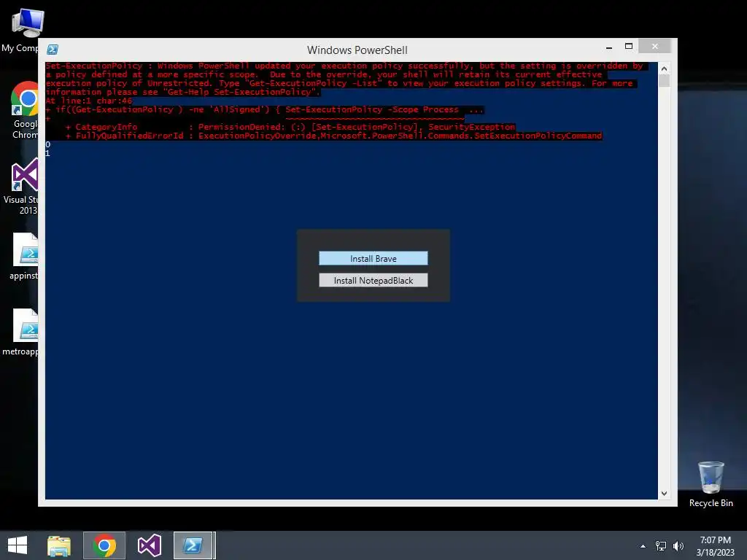Select the My Computer desktop icon
Image resolution: width=747 pixels, height=560 pixels.
point(23,31)
